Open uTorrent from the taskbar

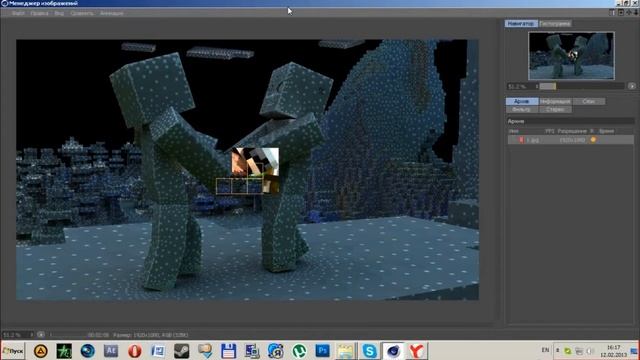click(x=299, y=351)
